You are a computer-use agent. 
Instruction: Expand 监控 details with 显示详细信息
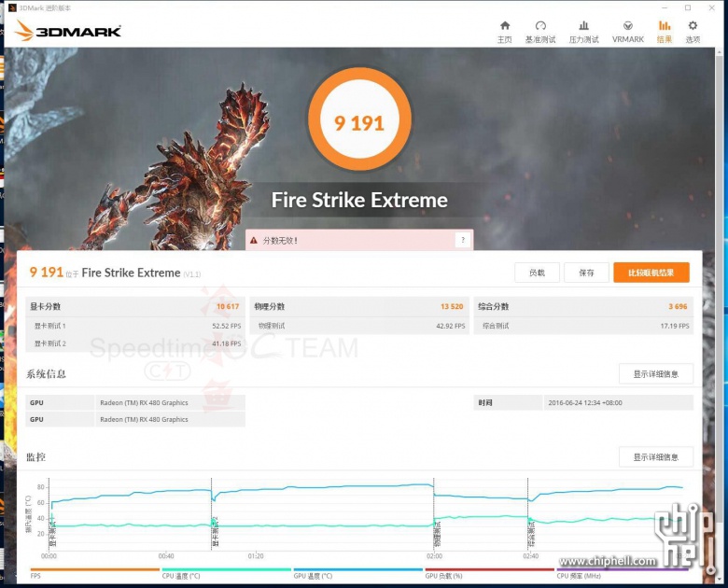pos(655,457)
